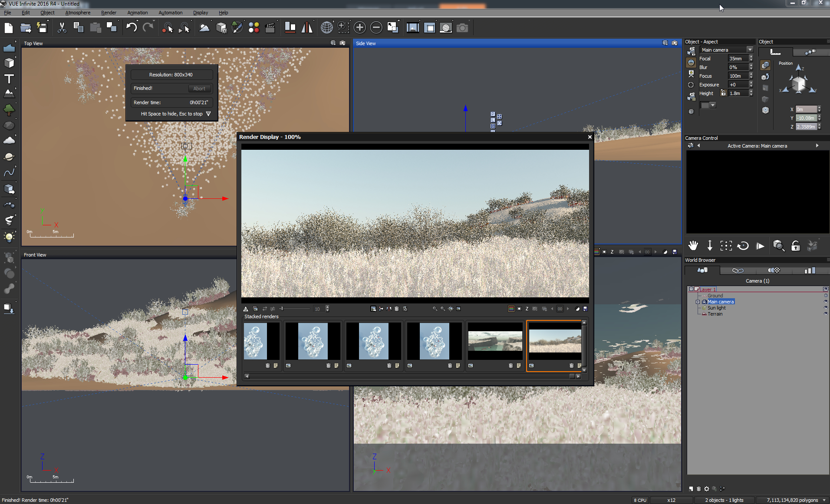
Task: Toggle the Height lock icon
Action: [x=723, y=93]
